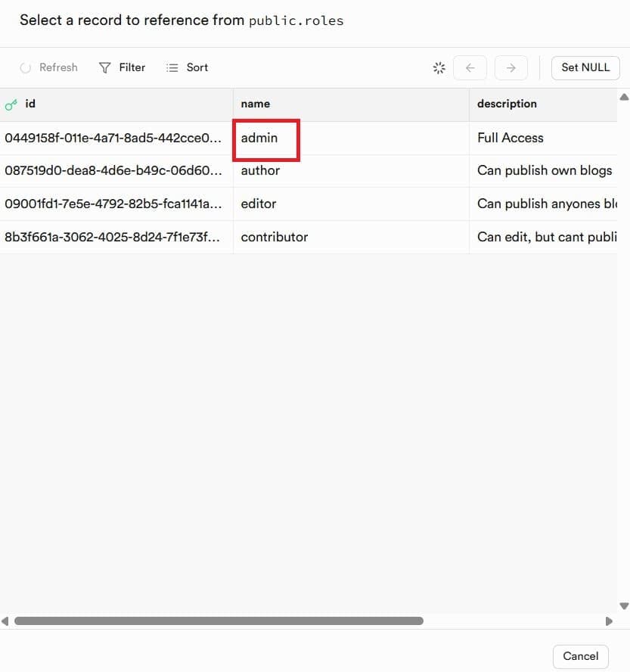Click the horizontal scrollbar thumb
This screenshot has height=672, width=630.
click(219, 621)
